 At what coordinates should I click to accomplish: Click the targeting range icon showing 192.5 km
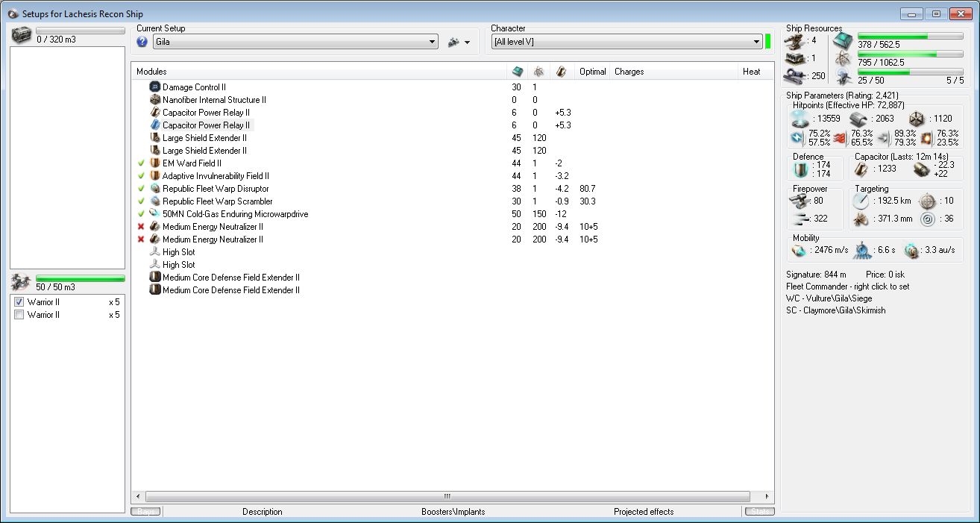point(862,201)
